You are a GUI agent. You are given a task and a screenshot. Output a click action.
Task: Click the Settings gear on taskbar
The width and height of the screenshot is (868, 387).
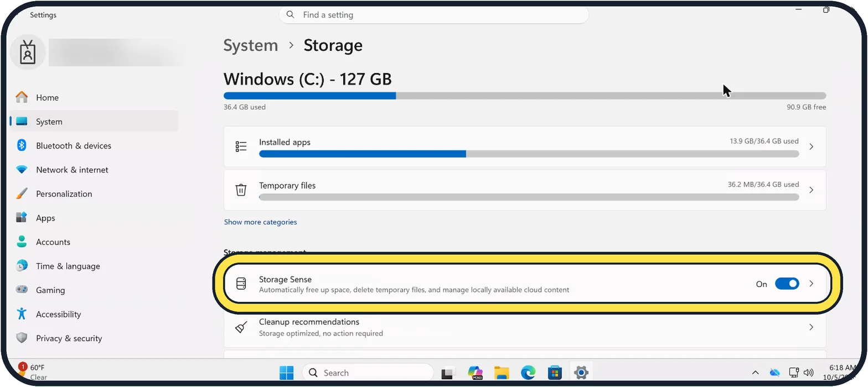(581, 373)
